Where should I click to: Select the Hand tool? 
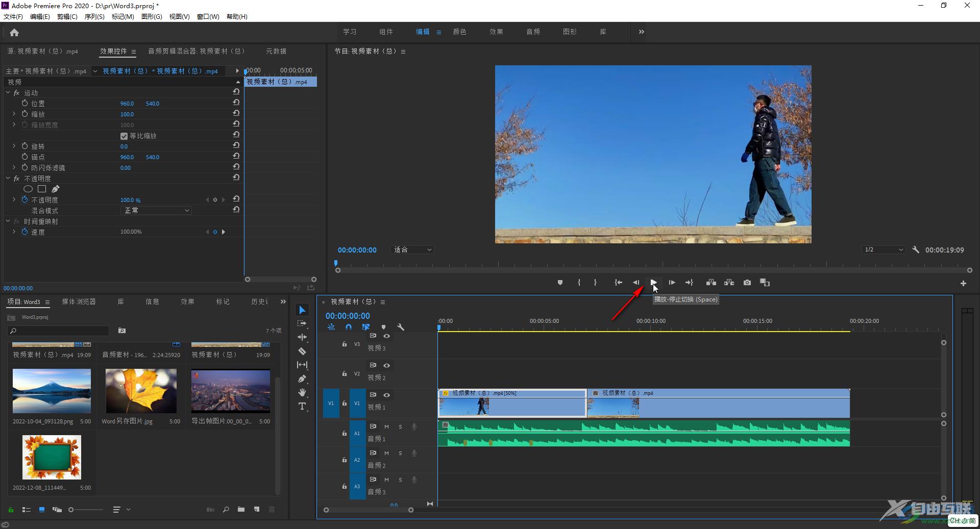point(302,392)
